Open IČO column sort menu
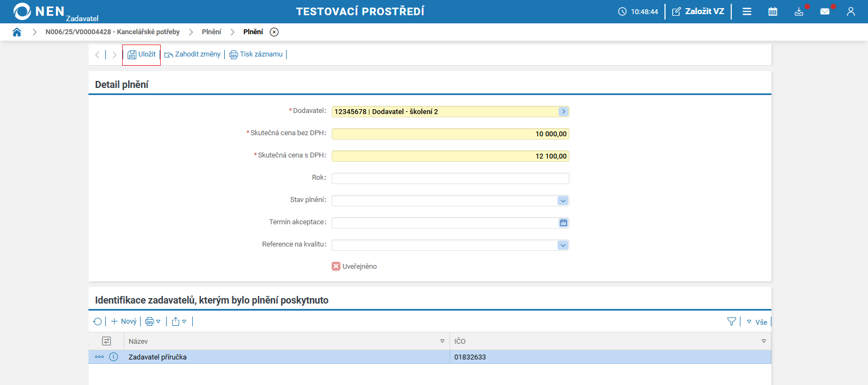 (763, 341)
